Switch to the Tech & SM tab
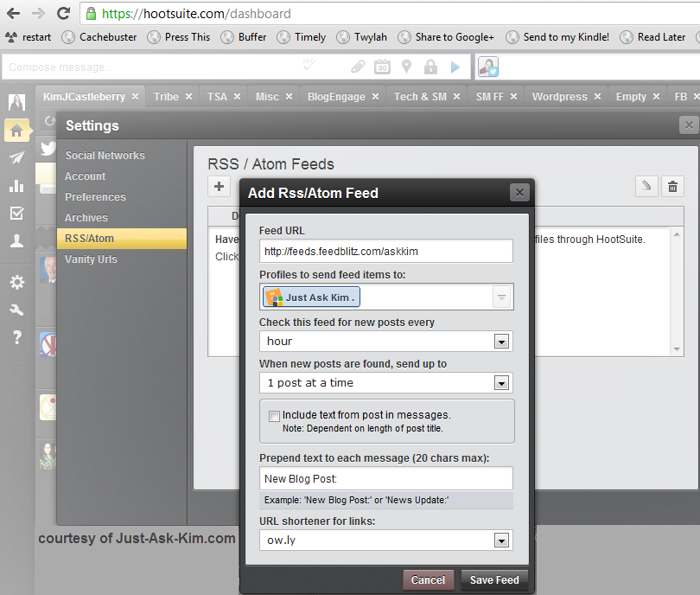Screen dimensions: 700x595 tap(420, 97)
